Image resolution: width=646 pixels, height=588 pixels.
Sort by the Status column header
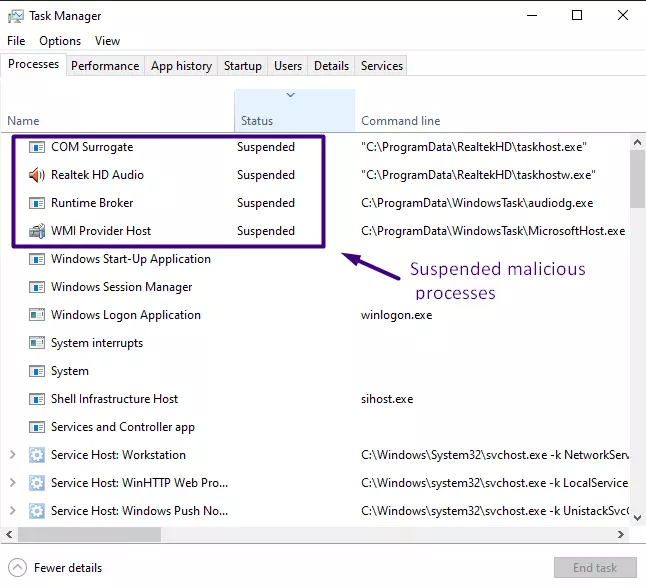pyautogui.click(x=295, y=111)
